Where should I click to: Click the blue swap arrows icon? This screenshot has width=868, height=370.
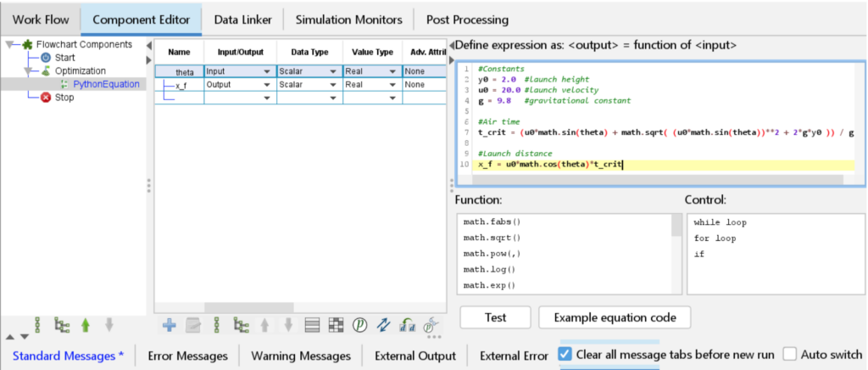point(383,324)
